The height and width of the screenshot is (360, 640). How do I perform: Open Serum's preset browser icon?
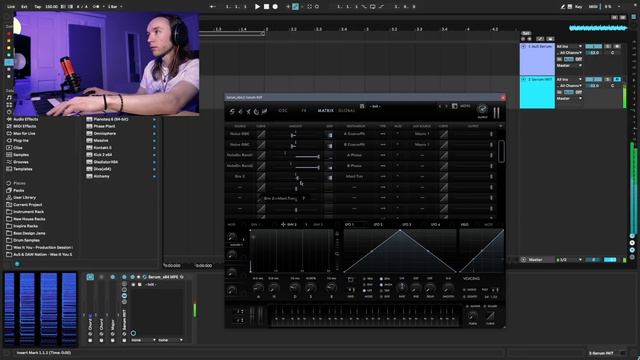tap(454, 106)
